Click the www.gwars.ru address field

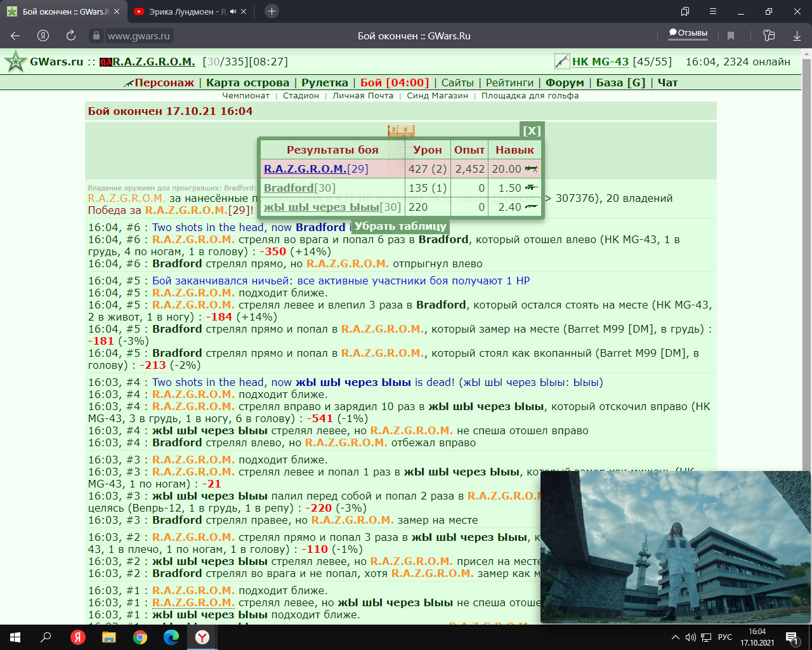[x=139, y=36]
